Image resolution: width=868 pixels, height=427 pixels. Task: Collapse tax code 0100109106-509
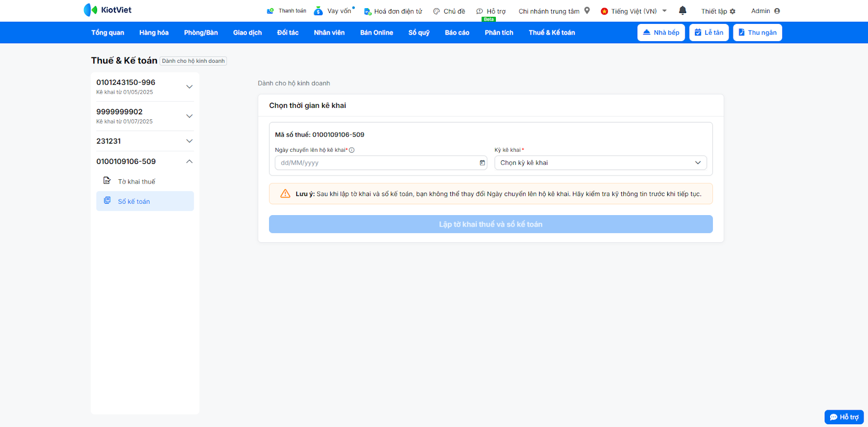coord(189,161)
